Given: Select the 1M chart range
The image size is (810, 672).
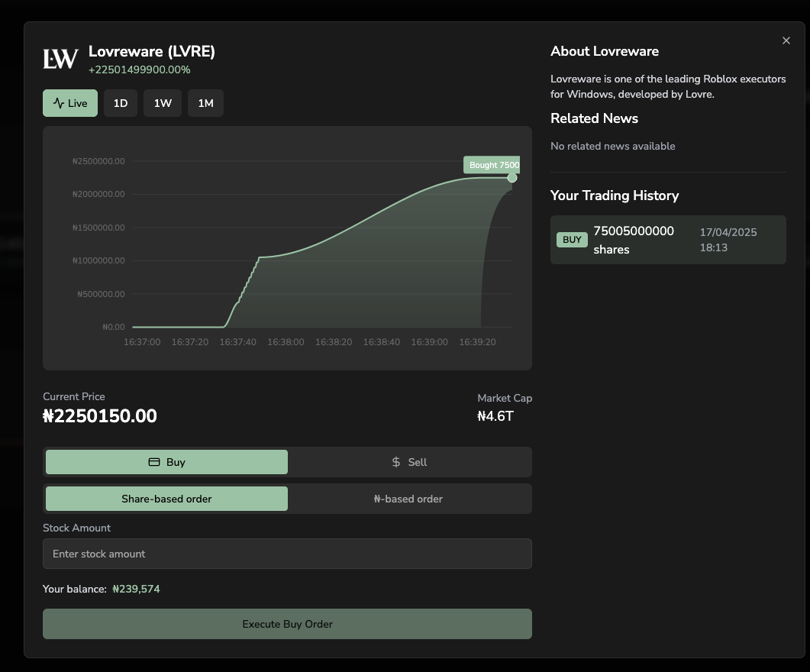Looking at the screenshot, I should [x=205, y=103].
